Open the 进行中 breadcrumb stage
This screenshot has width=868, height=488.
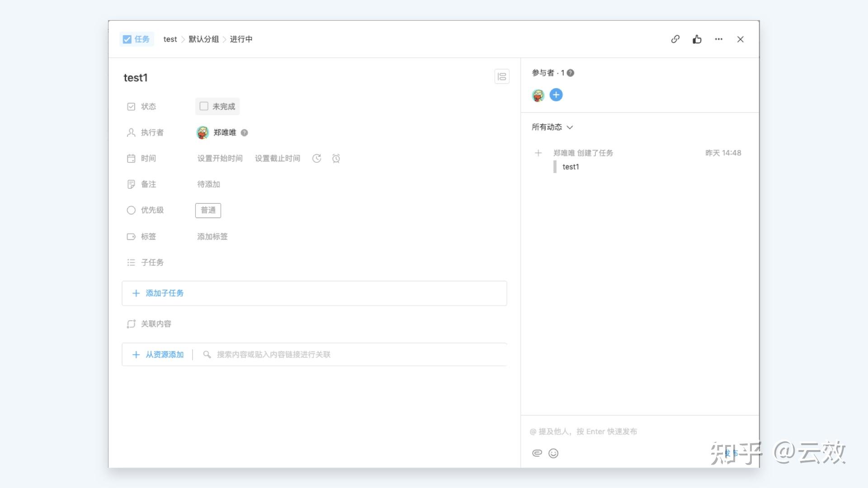(241, 39)
